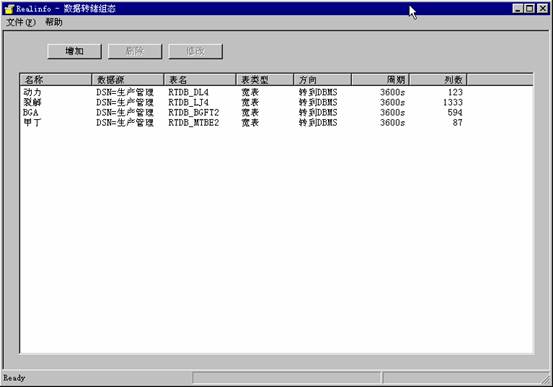Click the 周期 column header
This screenshot has height=387, width=553.
pos(380,80)
